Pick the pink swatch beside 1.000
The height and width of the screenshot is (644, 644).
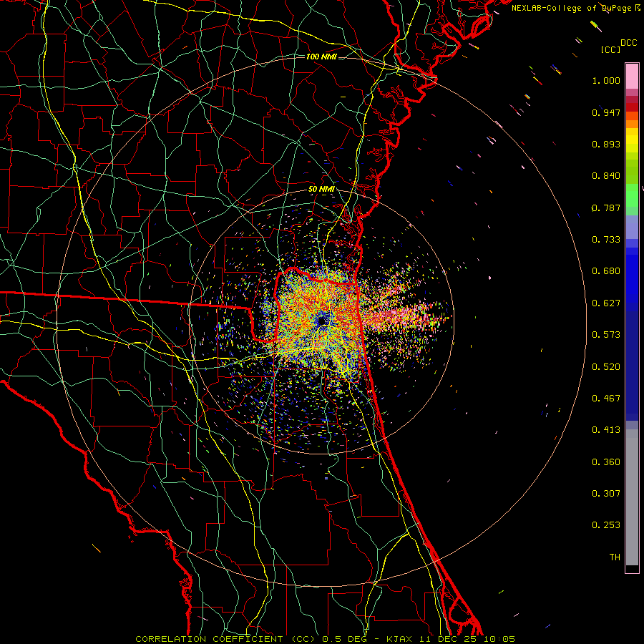632,77
